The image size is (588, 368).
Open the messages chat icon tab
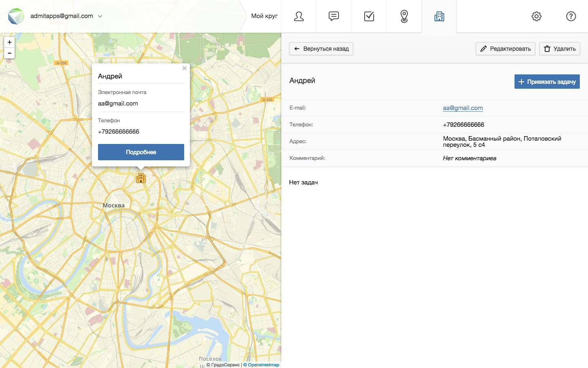tap(334, 16)
